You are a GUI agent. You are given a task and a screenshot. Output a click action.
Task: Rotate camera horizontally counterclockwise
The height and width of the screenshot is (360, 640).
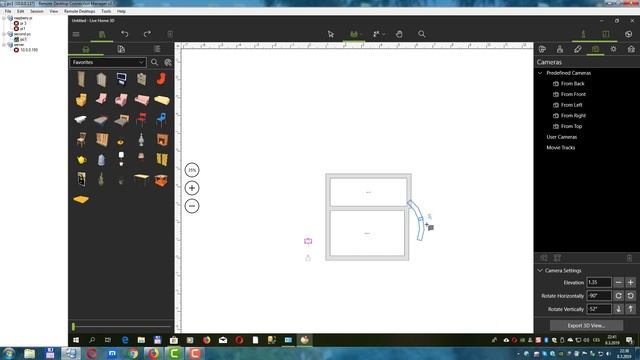pyautogui.click(x=631, y=296)
